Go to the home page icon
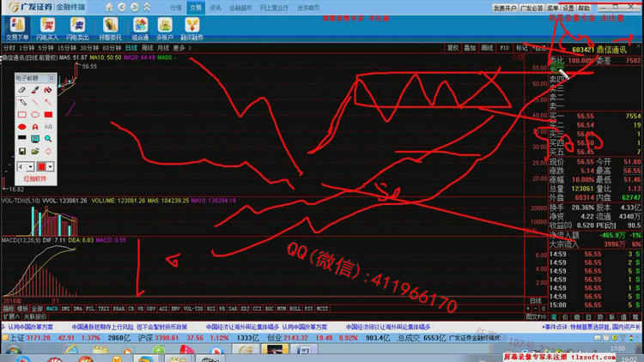Screen dimensions: 644x362 [x=109, y=7]
